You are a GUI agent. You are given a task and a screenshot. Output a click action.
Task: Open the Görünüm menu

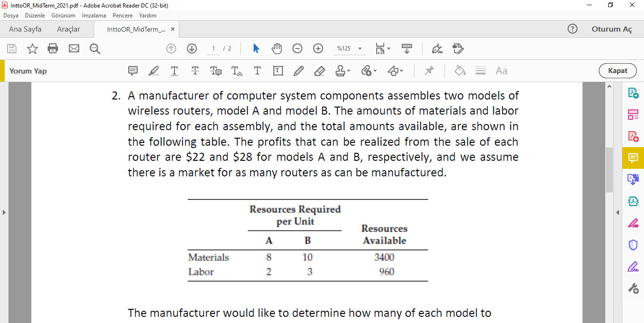point(63,15)
